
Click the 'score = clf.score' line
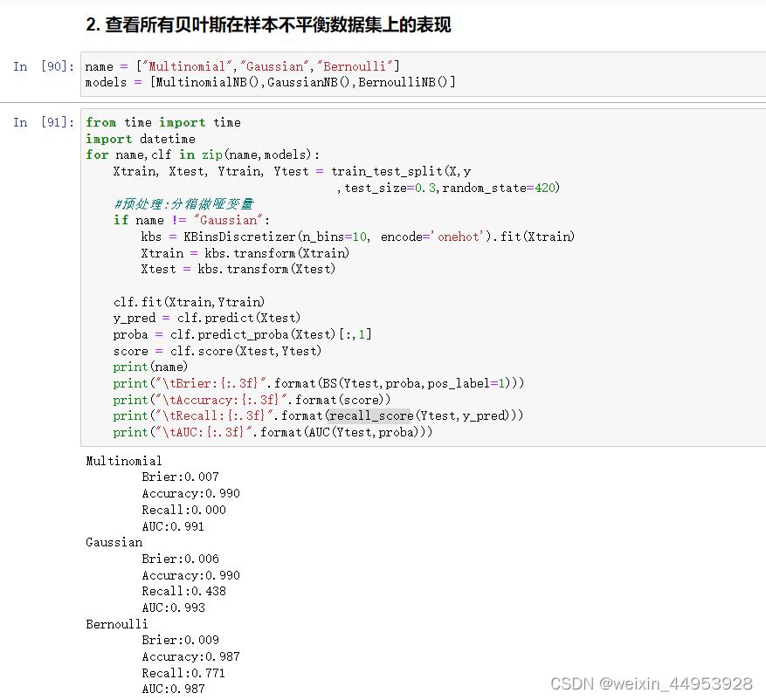pyautogui.click(x=217, y=351)
